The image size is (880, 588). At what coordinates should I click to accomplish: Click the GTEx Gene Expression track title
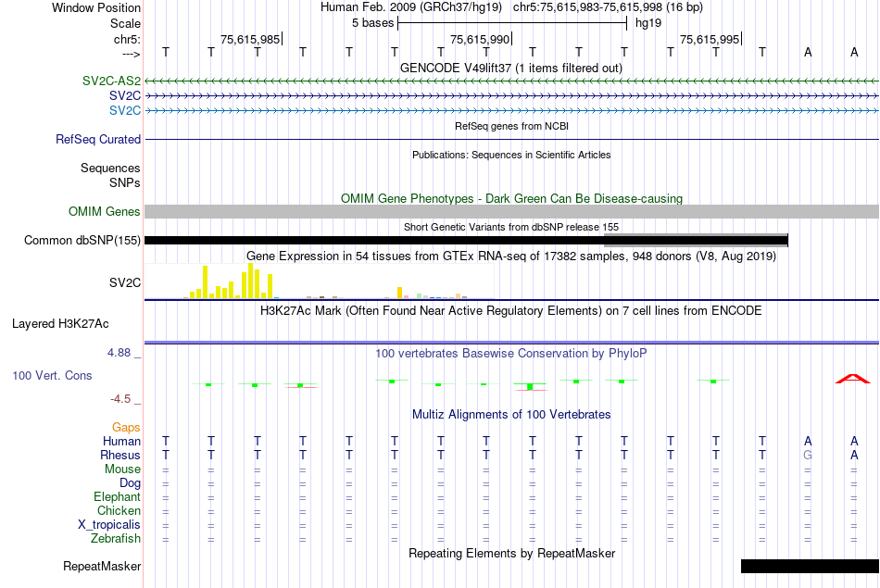click(x=511, y=256)
